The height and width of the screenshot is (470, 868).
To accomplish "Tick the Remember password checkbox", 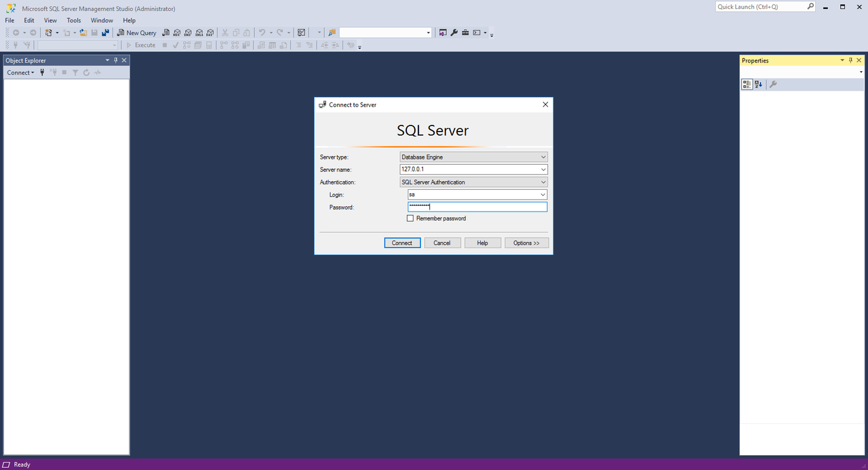I will [x=410, y=218].
